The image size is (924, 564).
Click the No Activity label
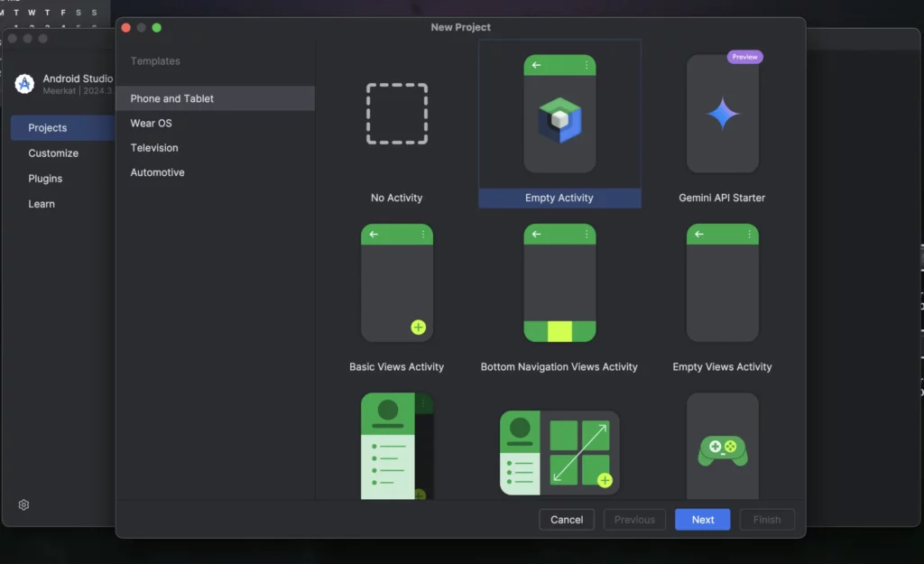[x=397, y=198]
